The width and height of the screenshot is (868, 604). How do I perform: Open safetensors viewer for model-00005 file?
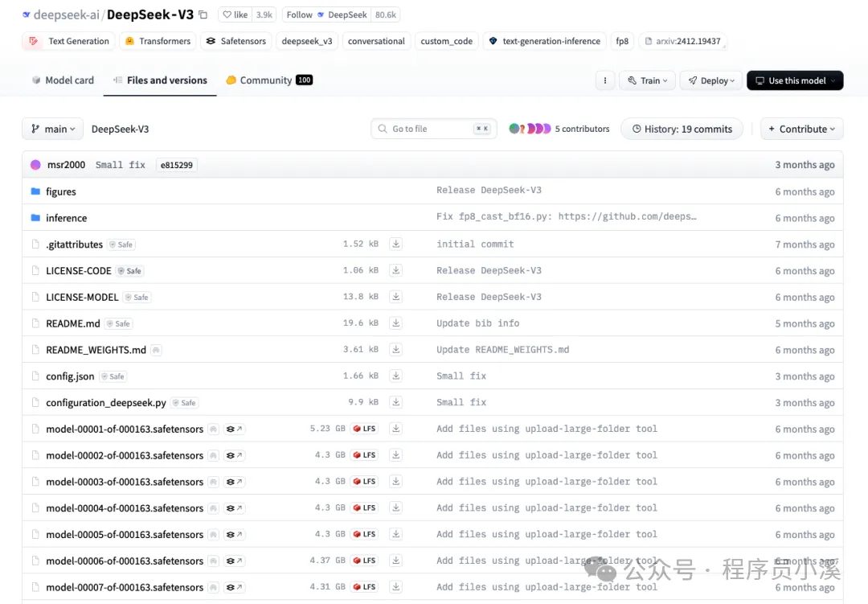pos(234,535)
